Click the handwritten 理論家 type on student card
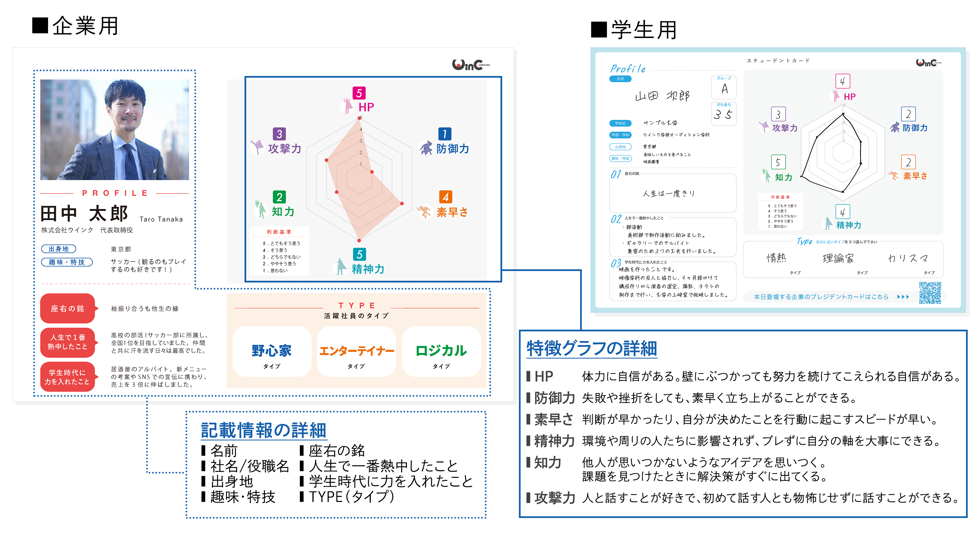 coord(838,259)
